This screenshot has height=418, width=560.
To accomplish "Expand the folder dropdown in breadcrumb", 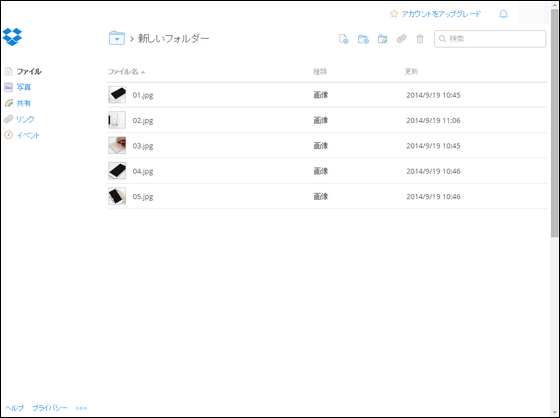I will click(117, 38).
